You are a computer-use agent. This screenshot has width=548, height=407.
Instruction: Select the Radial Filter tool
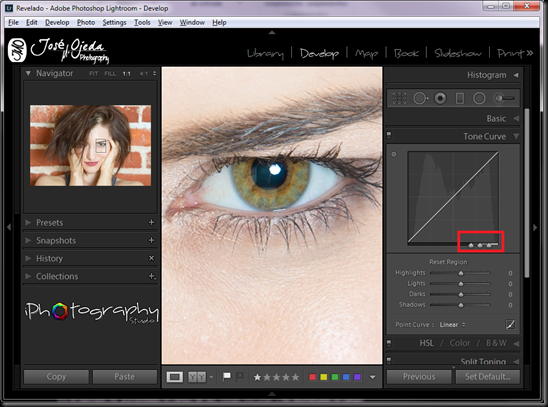point(479,99)
